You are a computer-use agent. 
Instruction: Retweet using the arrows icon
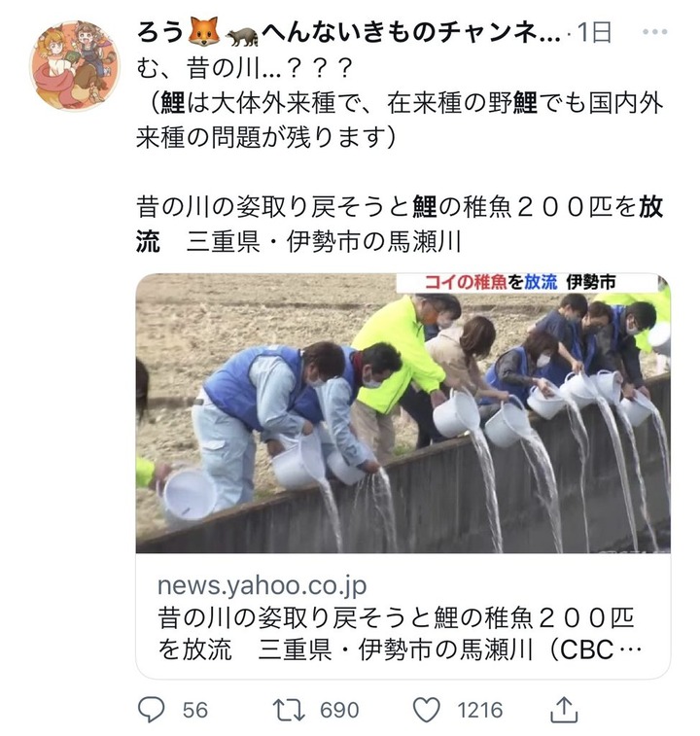[x=289, y=709]
